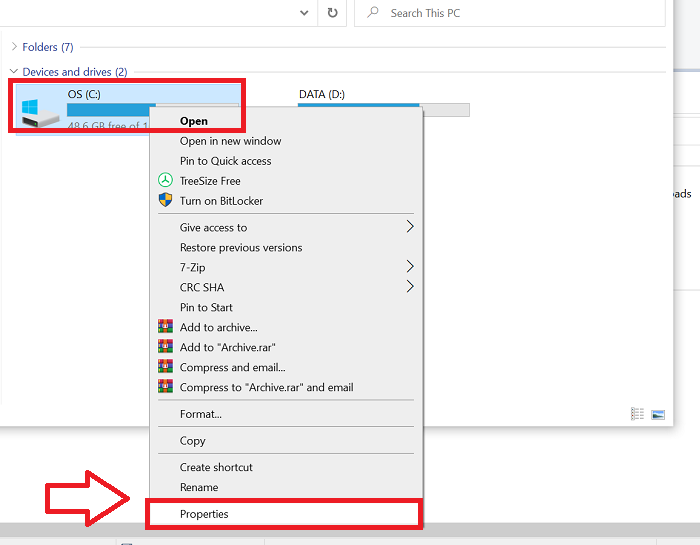Choose Open in new window
The image size is (700, 545).
pyautogui.click(x=230, y=141)
